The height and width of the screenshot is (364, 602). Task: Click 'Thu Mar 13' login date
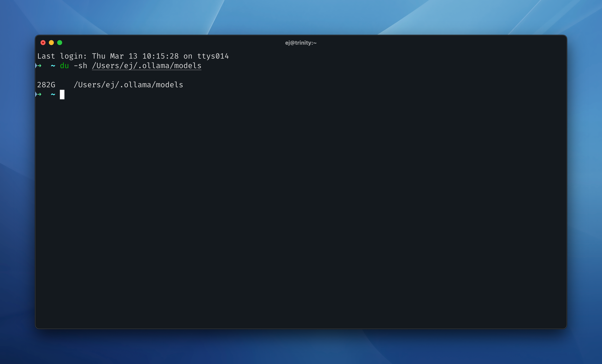click(114, 56)
